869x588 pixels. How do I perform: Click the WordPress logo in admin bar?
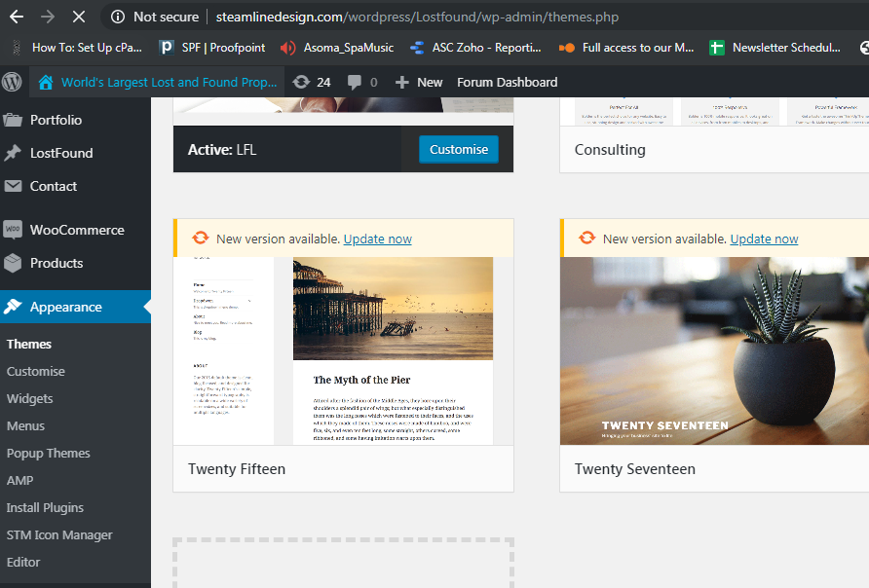(x=13, y=82)
